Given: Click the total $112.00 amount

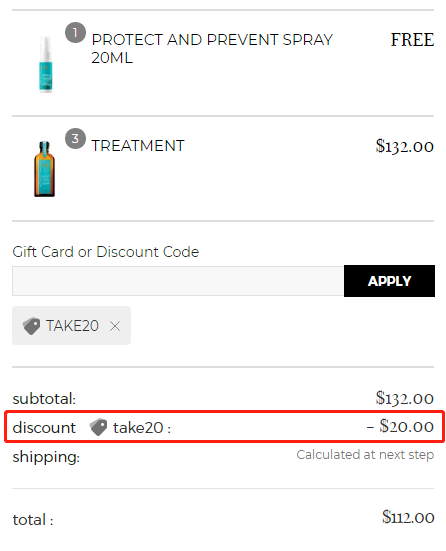Looking at the screenshot, I should tap(408, 517).
